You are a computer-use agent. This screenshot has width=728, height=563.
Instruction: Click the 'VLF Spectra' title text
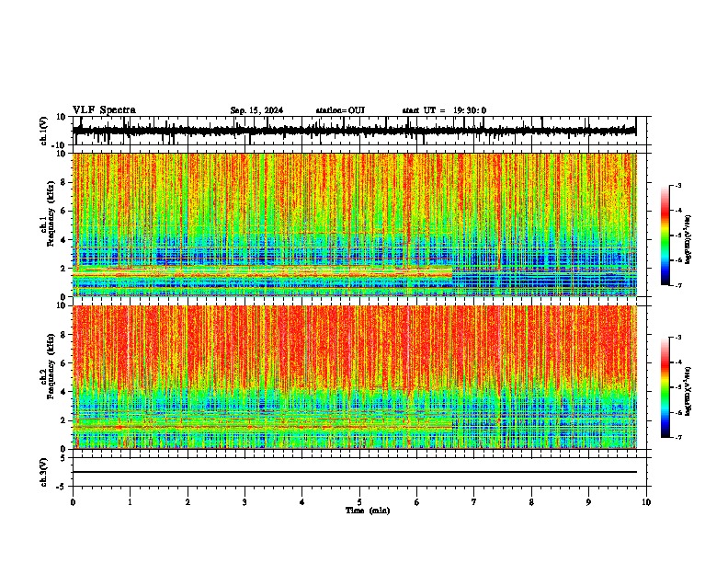point(104,110)
